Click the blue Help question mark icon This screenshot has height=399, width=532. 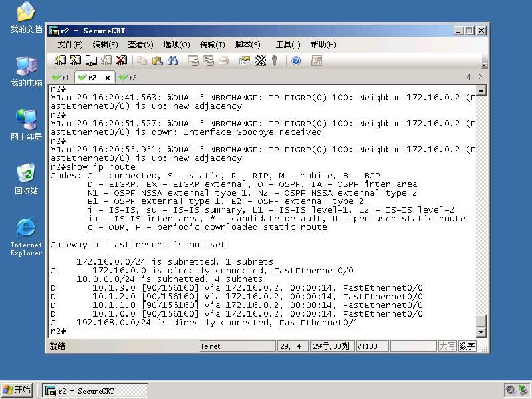[x=296, y=61]
